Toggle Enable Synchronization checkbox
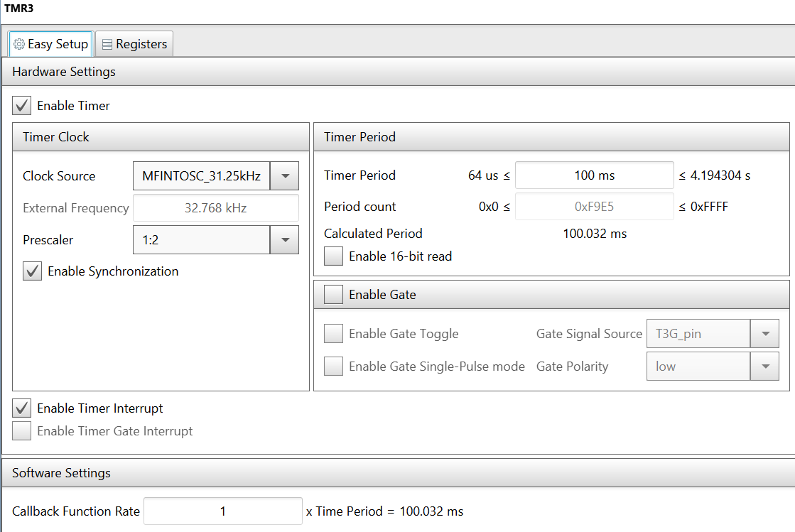The width and height of the screenshot is (795, 532). point(33,271)
